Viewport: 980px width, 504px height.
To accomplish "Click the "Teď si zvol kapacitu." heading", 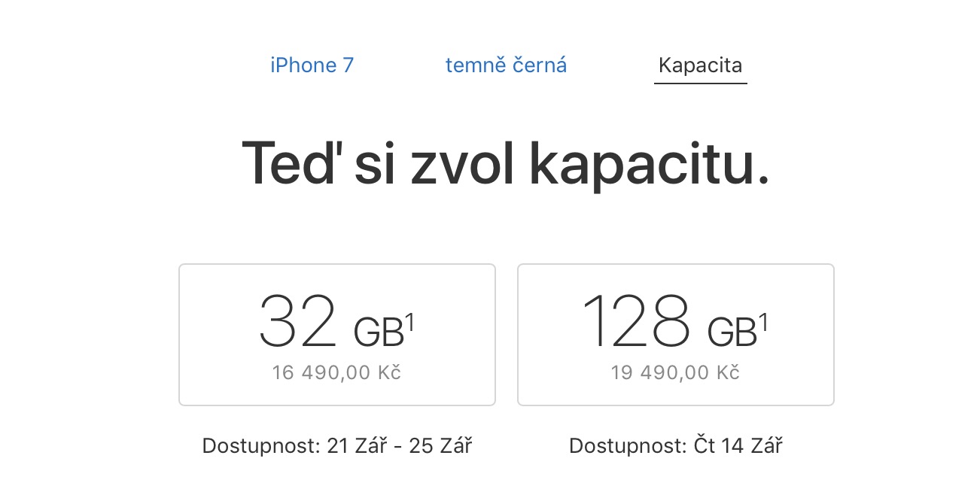I will point(505,163).
